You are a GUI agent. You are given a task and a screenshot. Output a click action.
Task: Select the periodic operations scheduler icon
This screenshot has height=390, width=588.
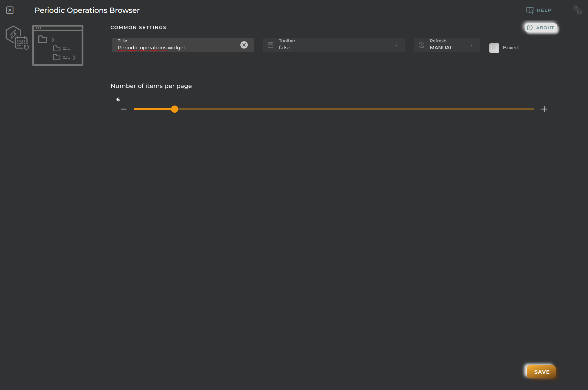[x=17, y=38]
